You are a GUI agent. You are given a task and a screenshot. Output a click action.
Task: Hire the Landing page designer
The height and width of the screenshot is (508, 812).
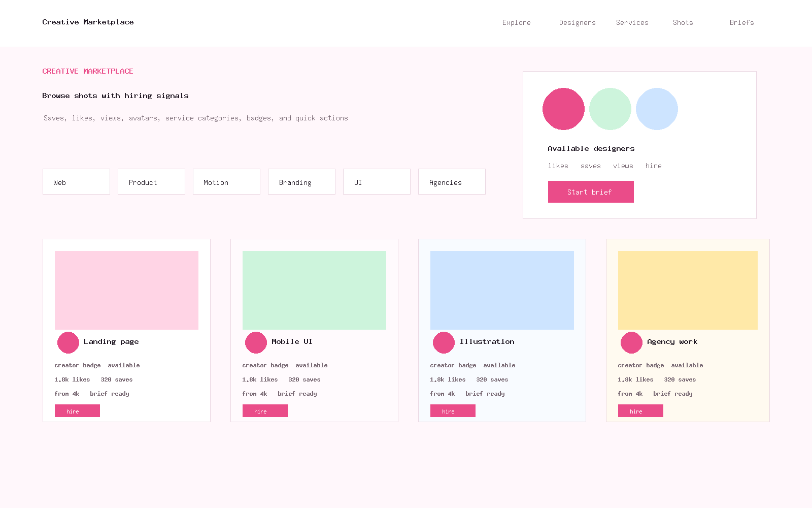[x=77, y=411]
